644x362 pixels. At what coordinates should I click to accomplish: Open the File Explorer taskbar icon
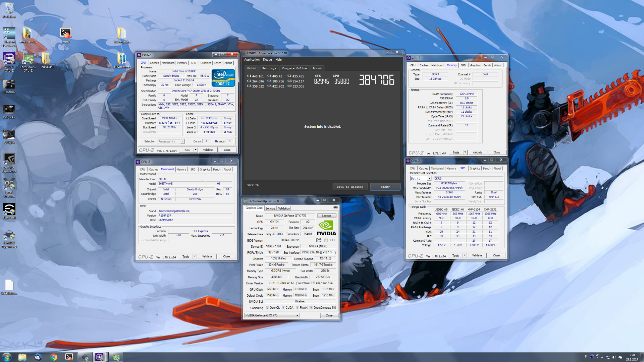coord(22,357)
